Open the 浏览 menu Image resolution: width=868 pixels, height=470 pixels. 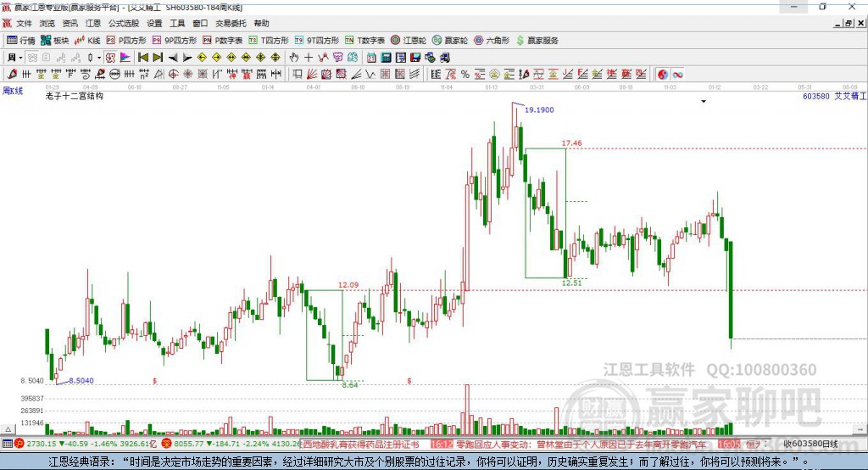point(47,23)
